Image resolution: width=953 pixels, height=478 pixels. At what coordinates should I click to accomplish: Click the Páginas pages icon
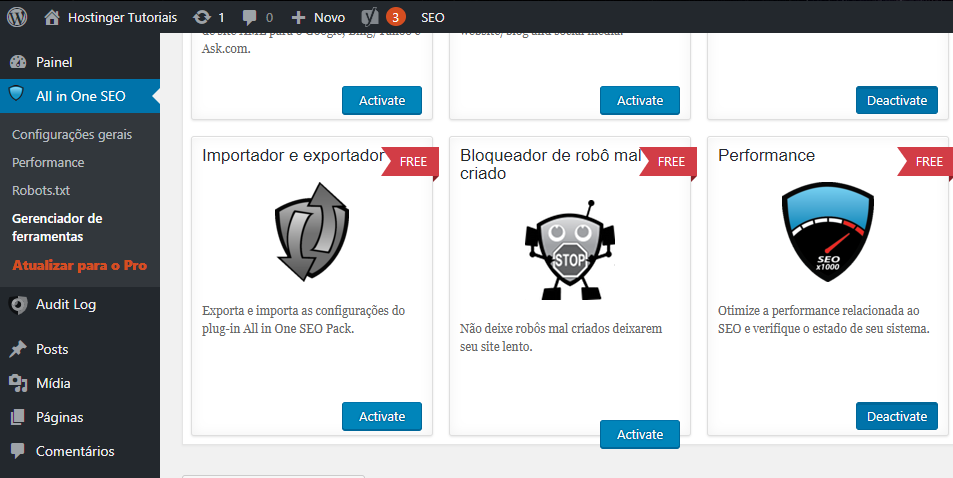(x=18, y=417)
